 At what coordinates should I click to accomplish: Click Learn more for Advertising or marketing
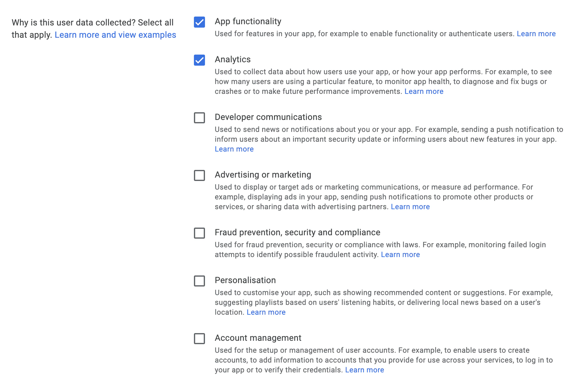click(x=410, y=207)
